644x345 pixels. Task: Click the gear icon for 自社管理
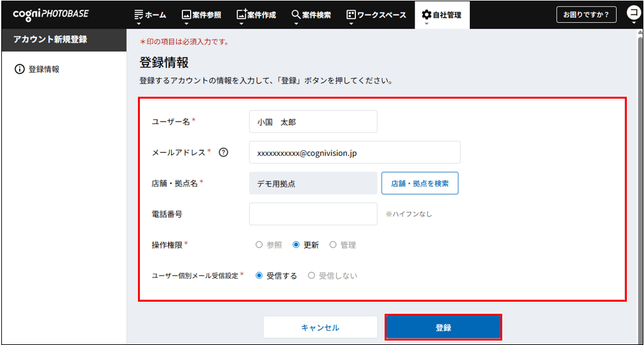click(x=427, y=15)
